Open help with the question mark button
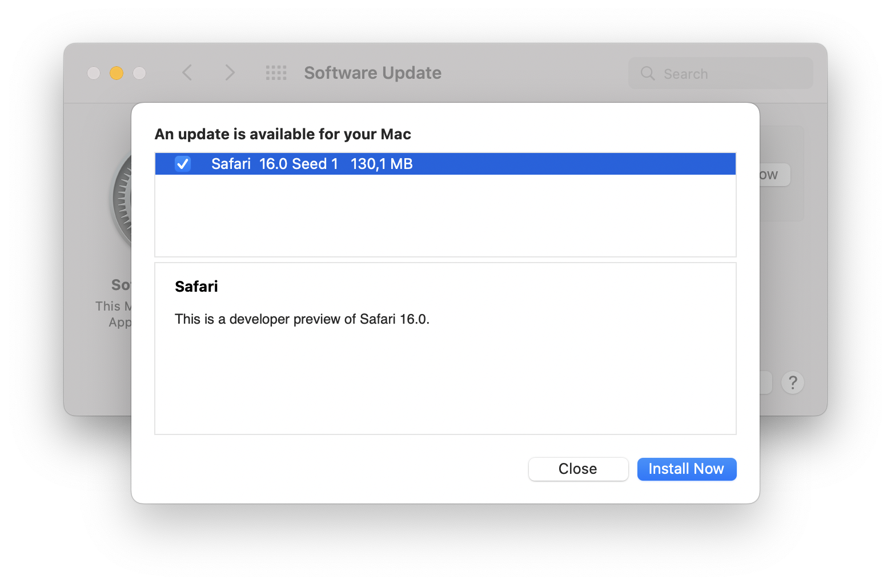Screen dimensions: 891x588 pos(793,382)
